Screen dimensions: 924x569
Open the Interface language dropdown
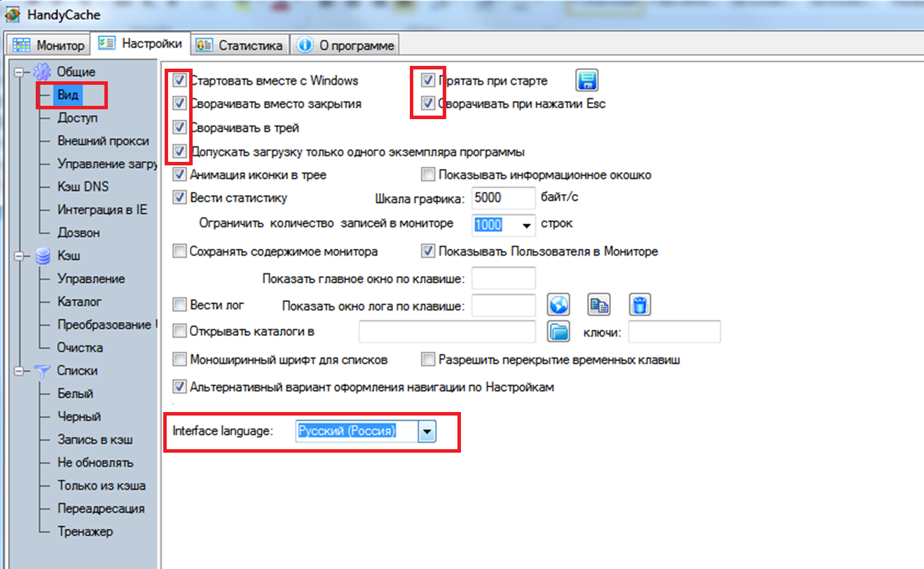click(x=427, y=432)
